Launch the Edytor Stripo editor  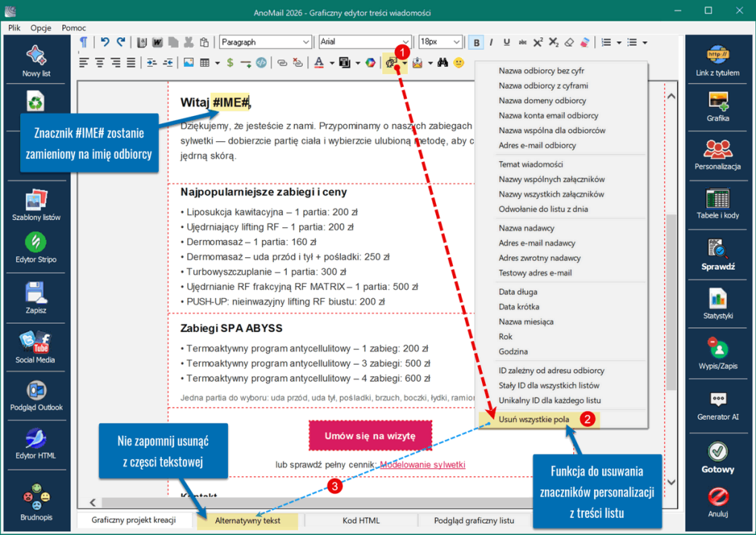coord(36,248)
